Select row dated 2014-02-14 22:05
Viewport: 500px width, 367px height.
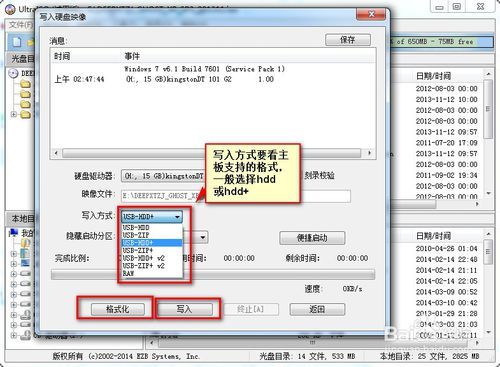447,281
